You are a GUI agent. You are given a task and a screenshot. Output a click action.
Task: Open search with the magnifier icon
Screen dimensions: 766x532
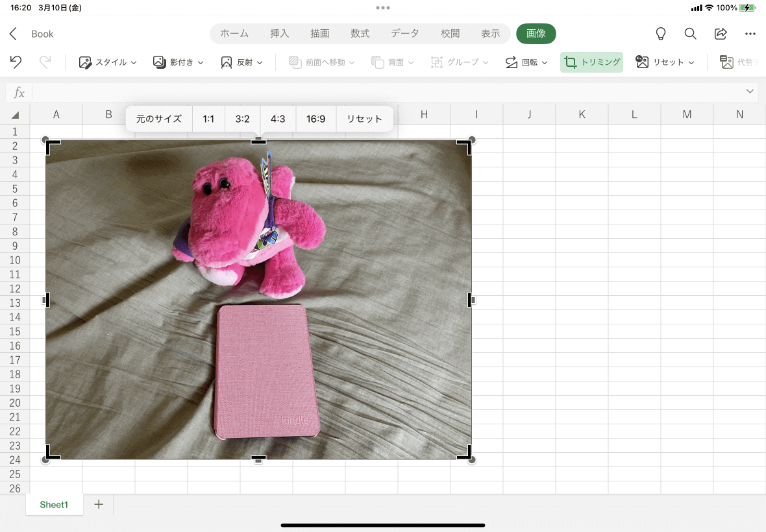point(690,34)
